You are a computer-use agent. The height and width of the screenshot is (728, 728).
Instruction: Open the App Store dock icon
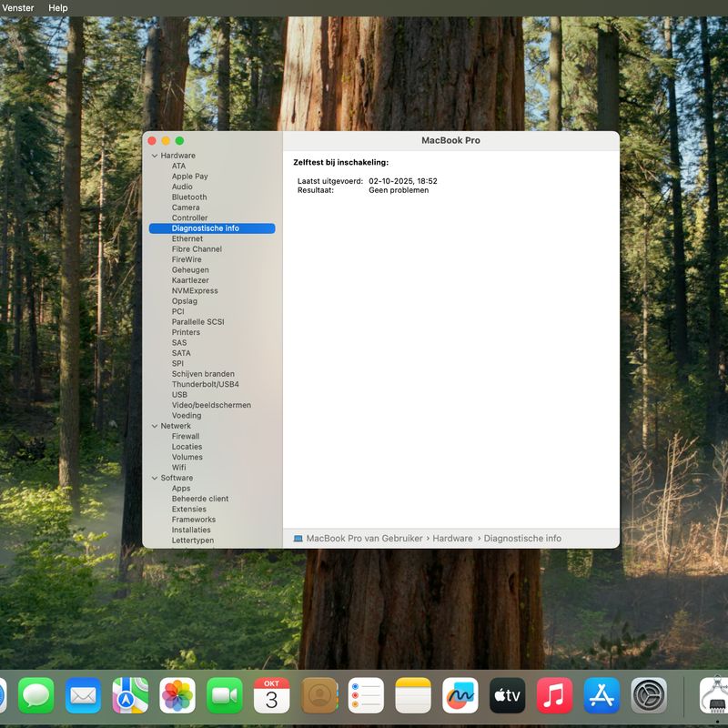[x=602, y=696]
